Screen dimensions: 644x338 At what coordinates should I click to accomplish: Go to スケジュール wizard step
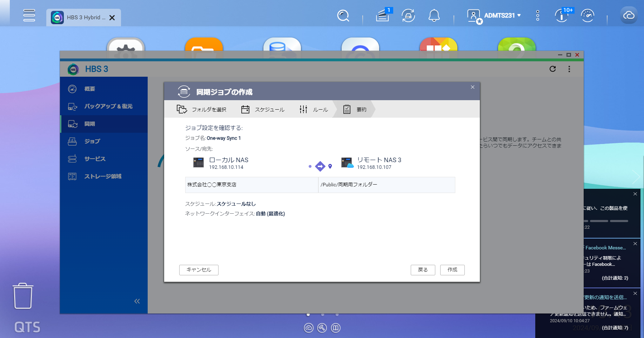[x=263, y=110]
